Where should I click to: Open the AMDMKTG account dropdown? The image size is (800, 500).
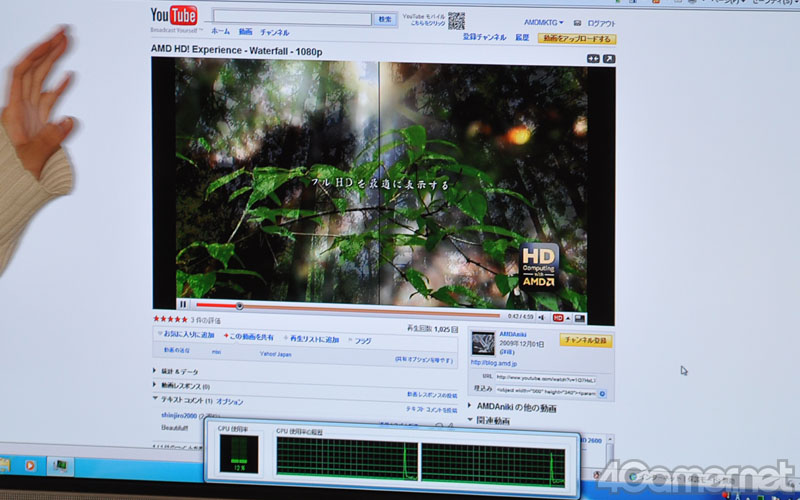(x=543, y=22)
